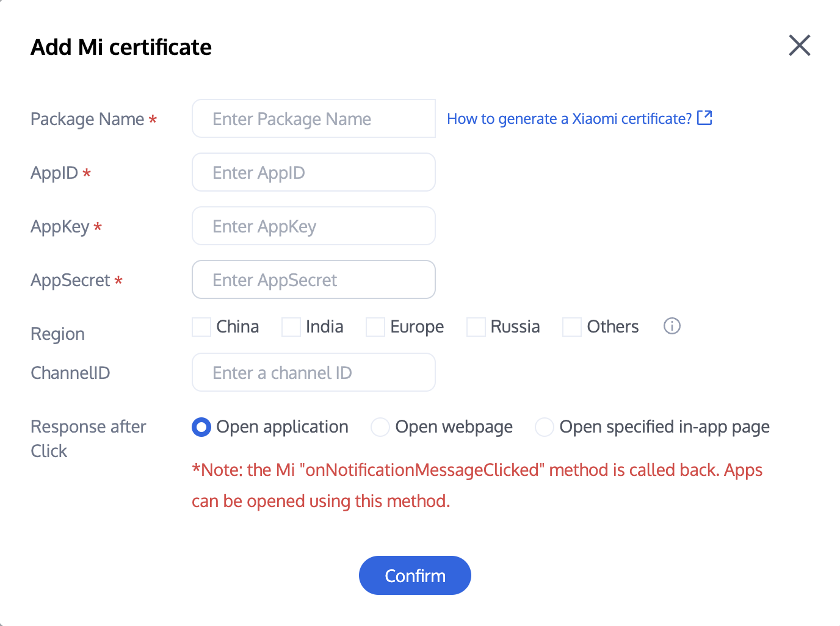The height and width of the screenshot is (626, 840).
Task: Check the China region checkbox
Action: (201, 327)
